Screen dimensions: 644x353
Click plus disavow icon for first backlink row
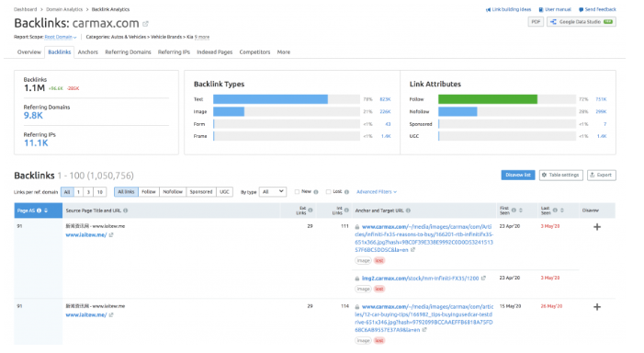click(x=597, y=227)
